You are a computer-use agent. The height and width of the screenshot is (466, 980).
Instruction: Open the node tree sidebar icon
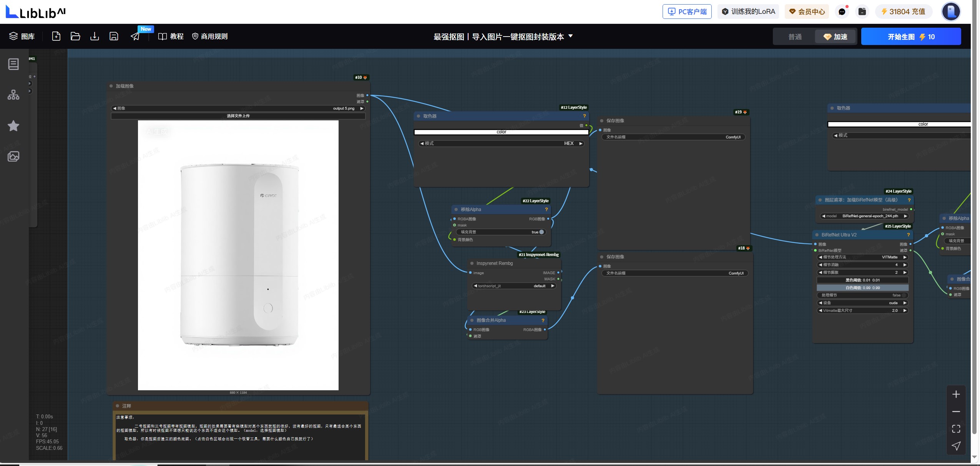click(x=13, y=95)
